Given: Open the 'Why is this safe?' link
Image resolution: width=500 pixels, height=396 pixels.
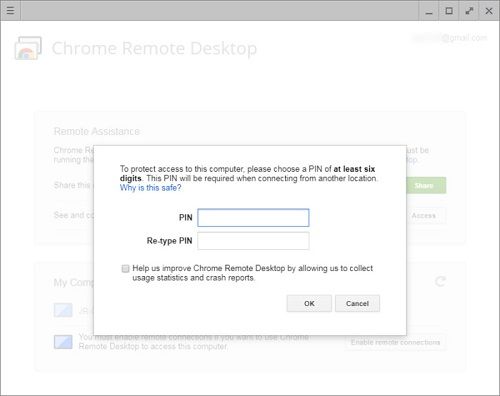Looking at the screenshot, I should tap(150, 188).
